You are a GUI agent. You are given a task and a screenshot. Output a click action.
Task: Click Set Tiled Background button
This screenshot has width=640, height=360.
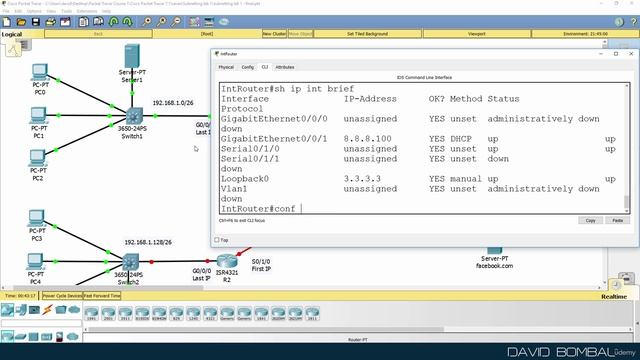(367, 34)
